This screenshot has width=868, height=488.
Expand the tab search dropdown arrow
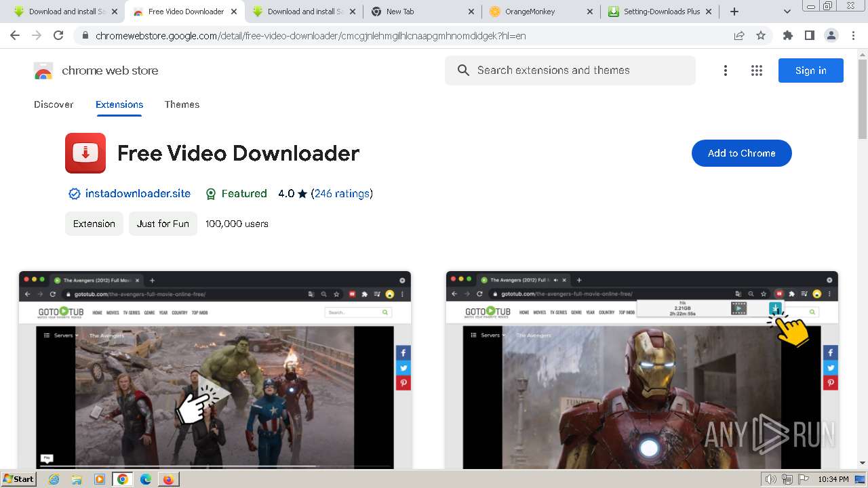[787, 12]
